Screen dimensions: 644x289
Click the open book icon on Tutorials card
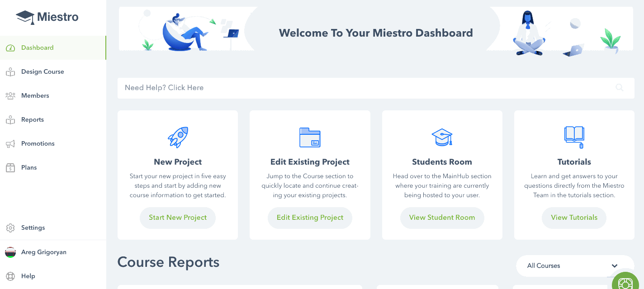tap(574, 137)
